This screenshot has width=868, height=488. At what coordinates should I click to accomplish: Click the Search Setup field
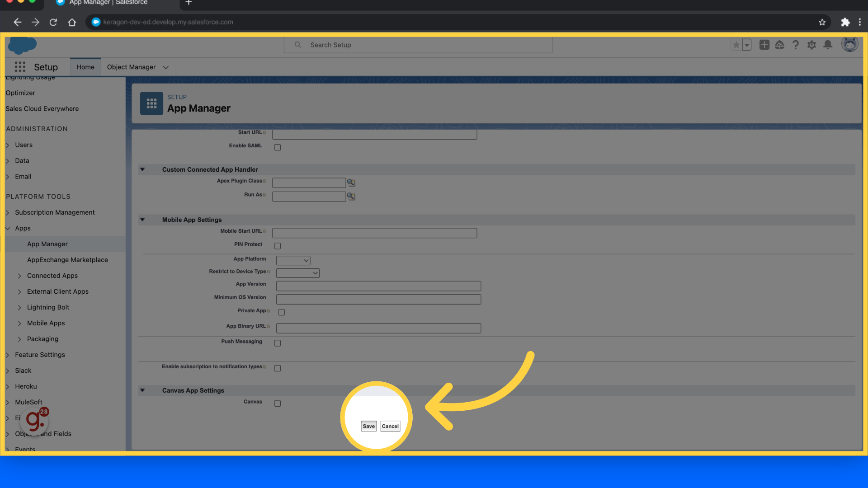tap(418, 45)
